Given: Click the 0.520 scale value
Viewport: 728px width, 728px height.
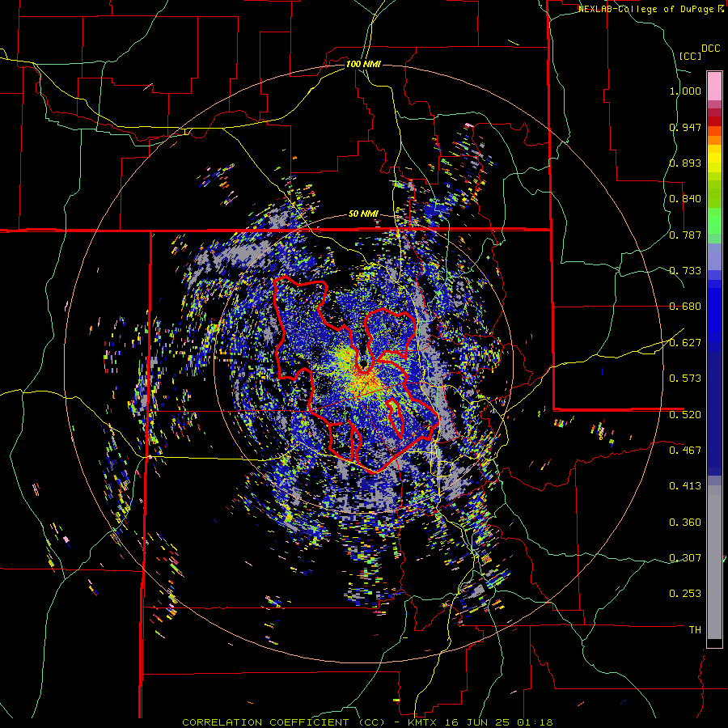Looking at the screenshot, I should (685, 414).
